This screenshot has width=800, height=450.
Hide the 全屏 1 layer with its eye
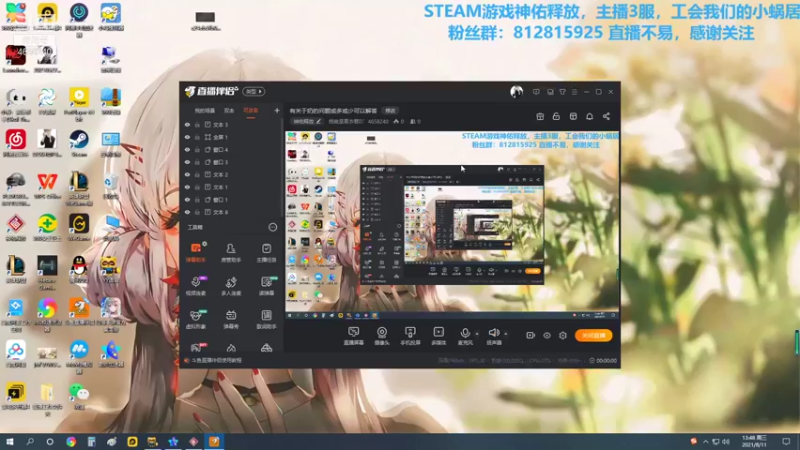(187, 137)
